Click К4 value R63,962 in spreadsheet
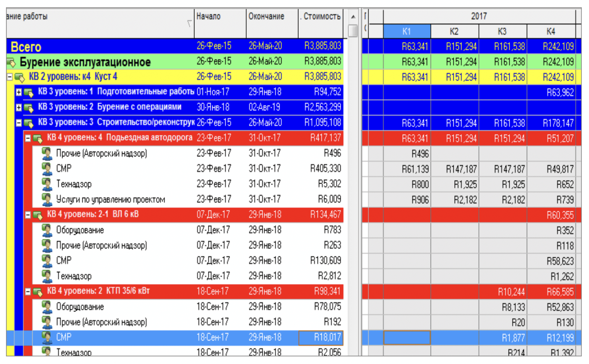This screenshot has height=364, width=589. (x=560, y=93)
